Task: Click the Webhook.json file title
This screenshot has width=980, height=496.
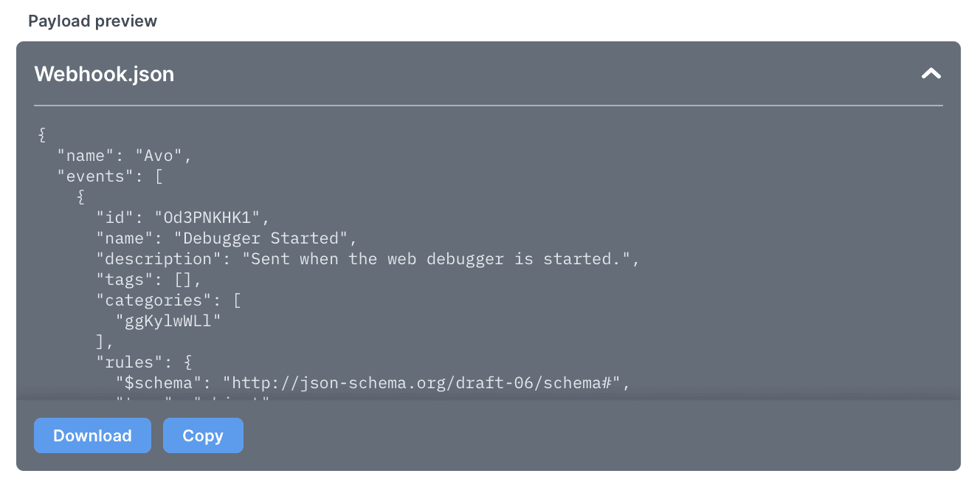Action: coord(104,75)
